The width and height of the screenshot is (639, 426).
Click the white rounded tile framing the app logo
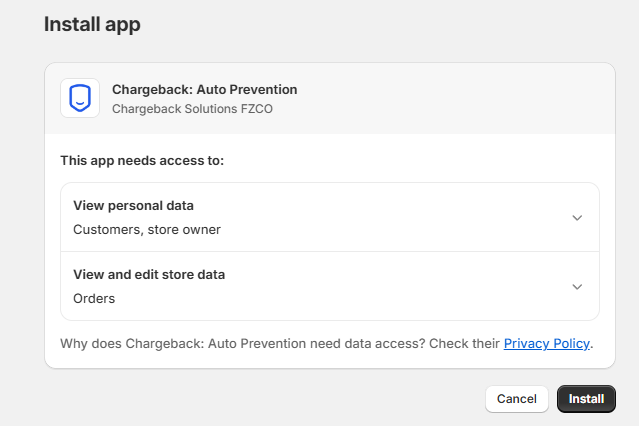(80, 98)
